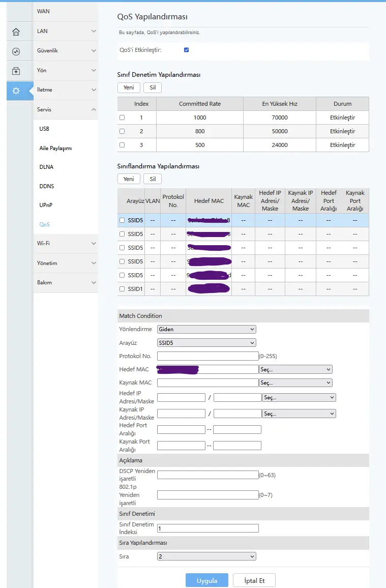Click Yeni under Sınıf Denetim Yapılandırması
Image resolution: width=386 pixels, height=588 pixels.
[129, 87]
